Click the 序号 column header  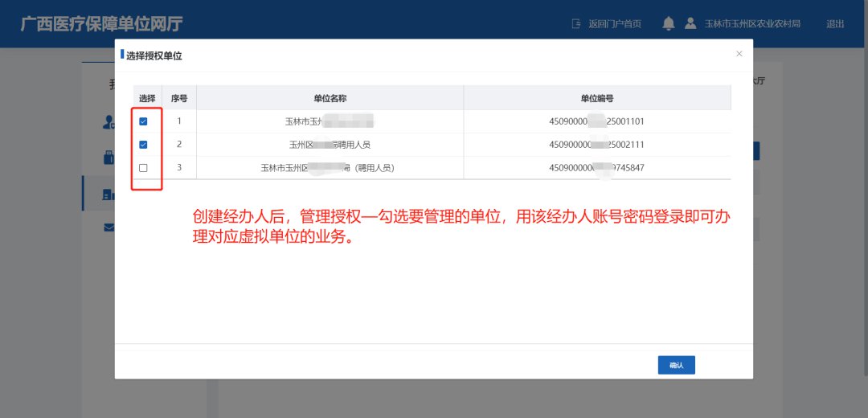point(179,98)
